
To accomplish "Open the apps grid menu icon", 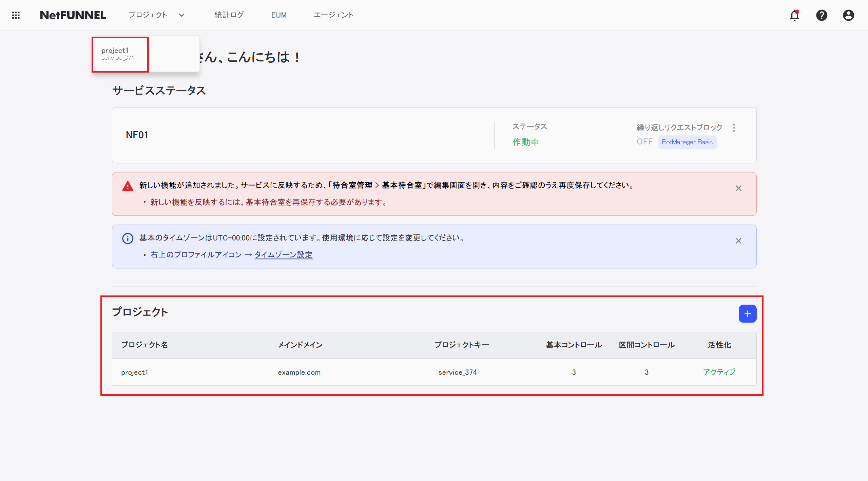I will click(16, 15).
